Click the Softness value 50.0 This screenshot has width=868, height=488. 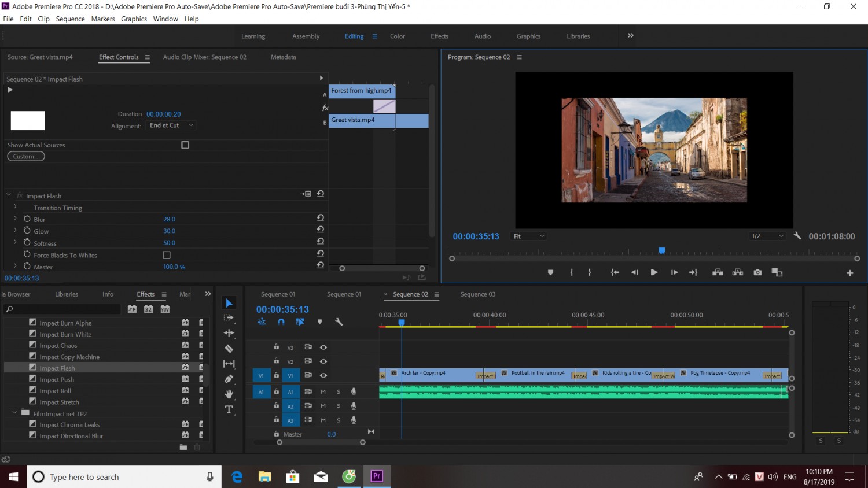(170, 243)
